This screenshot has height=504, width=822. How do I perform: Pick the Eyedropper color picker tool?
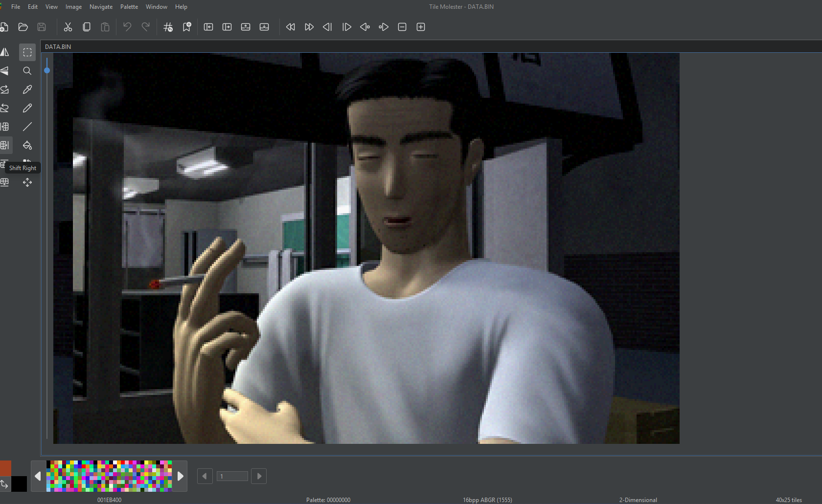tap(27, 89)
